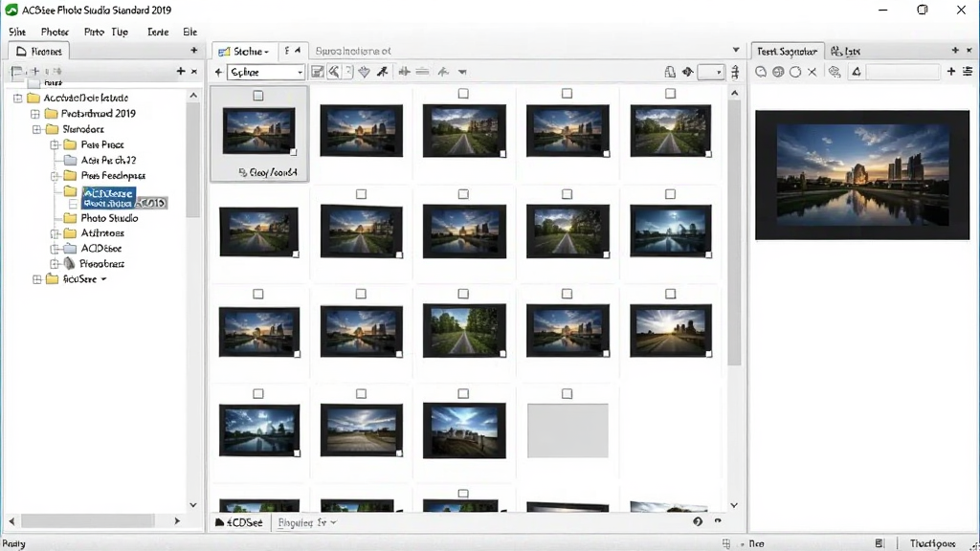Expand the bottom 'ficuSere' folder node
Screen dimensions: 980x551
[37, 279]
